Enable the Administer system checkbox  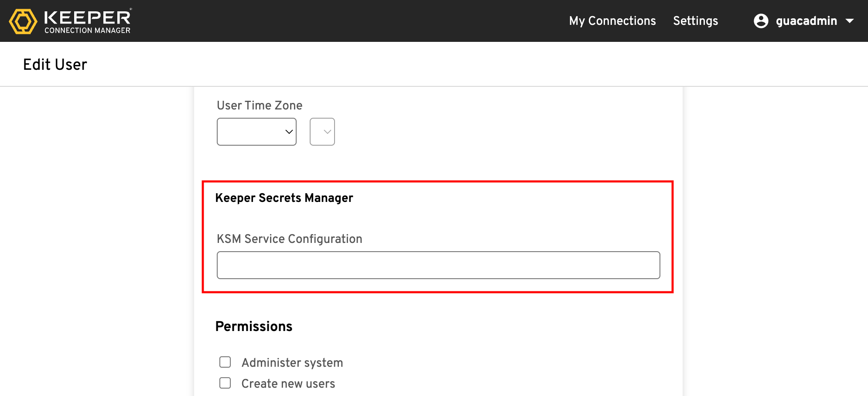[x=225, y=362]
